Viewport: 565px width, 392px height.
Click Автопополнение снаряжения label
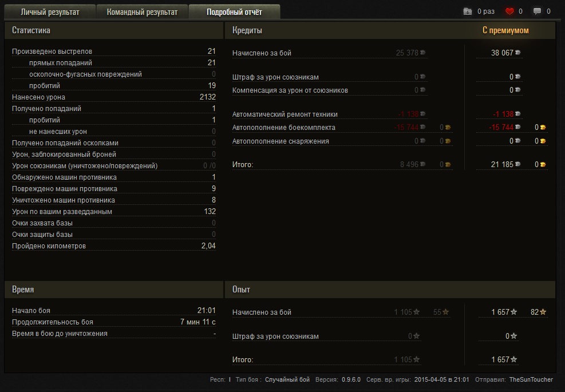click(280, 141)
